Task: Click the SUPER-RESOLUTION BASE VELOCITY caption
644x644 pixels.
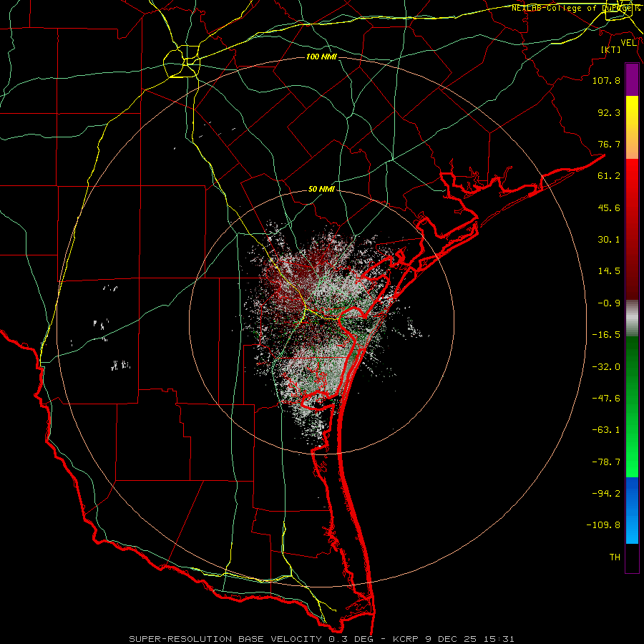Action: click(x=225, y=639)
